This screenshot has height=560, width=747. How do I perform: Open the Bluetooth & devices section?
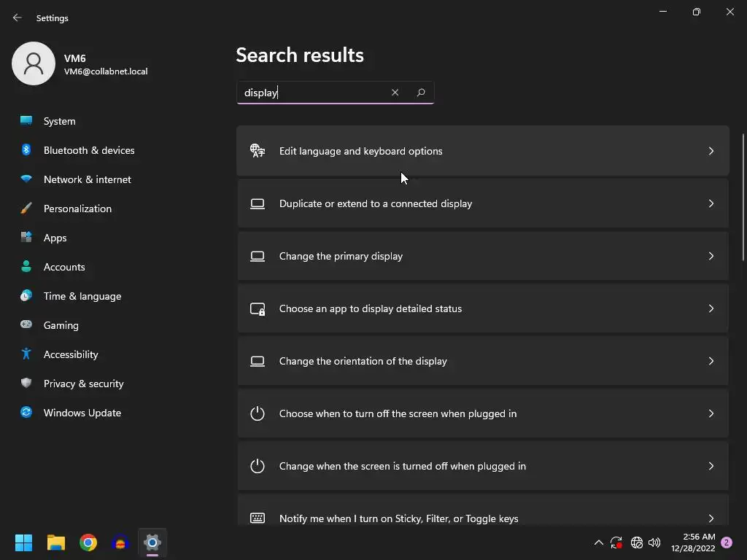89,150
